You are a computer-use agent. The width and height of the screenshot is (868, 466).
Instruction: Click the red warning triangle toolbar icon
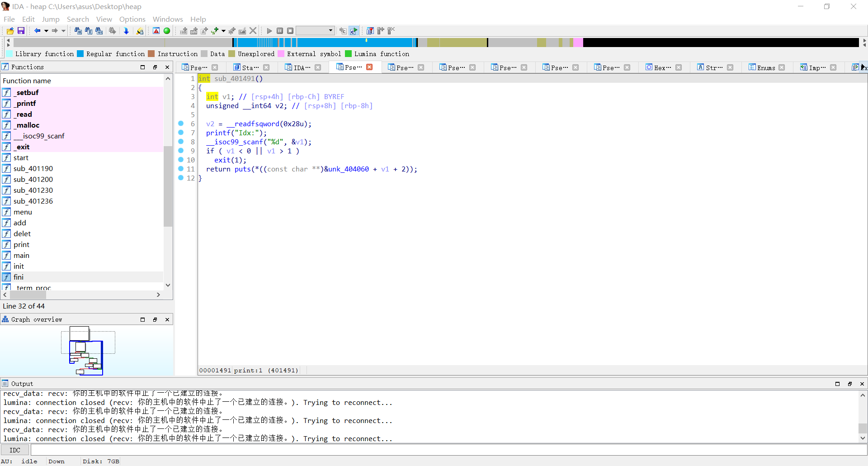156,31
